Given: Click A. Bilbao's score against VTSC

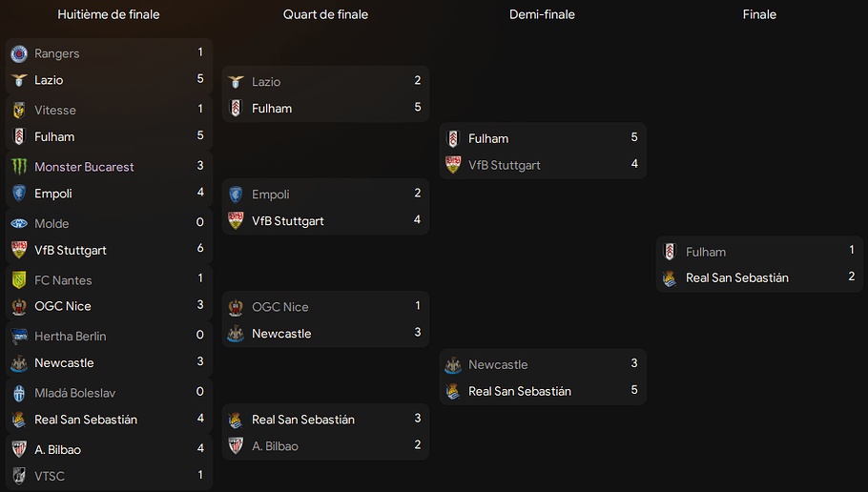Looking at the screenshot, I should coord(200,448).
